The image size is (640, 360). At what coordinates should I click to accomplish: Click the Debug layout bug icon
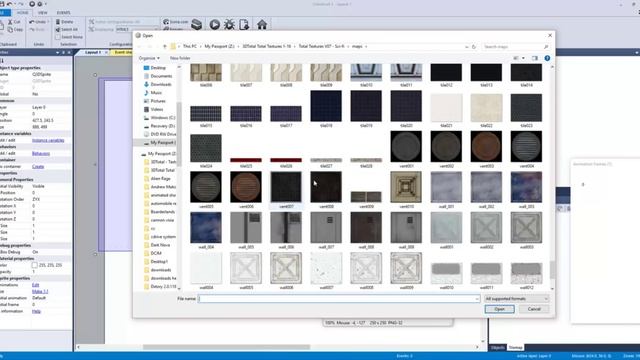pos(229,24)
